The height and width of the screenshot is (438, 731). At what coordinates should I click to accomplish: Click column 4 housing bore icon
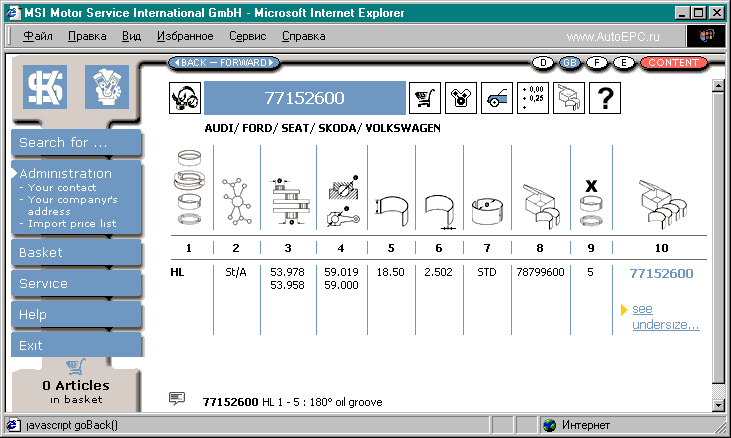tap(343, 201)
